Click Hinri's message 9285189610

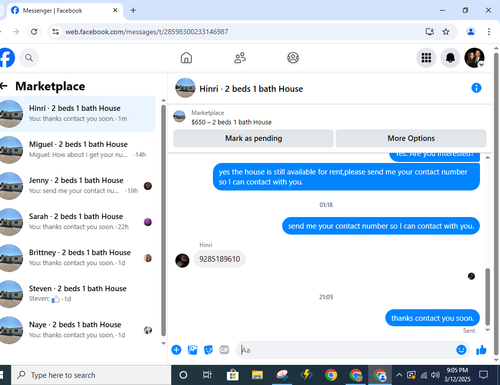(x=220, y=259)
